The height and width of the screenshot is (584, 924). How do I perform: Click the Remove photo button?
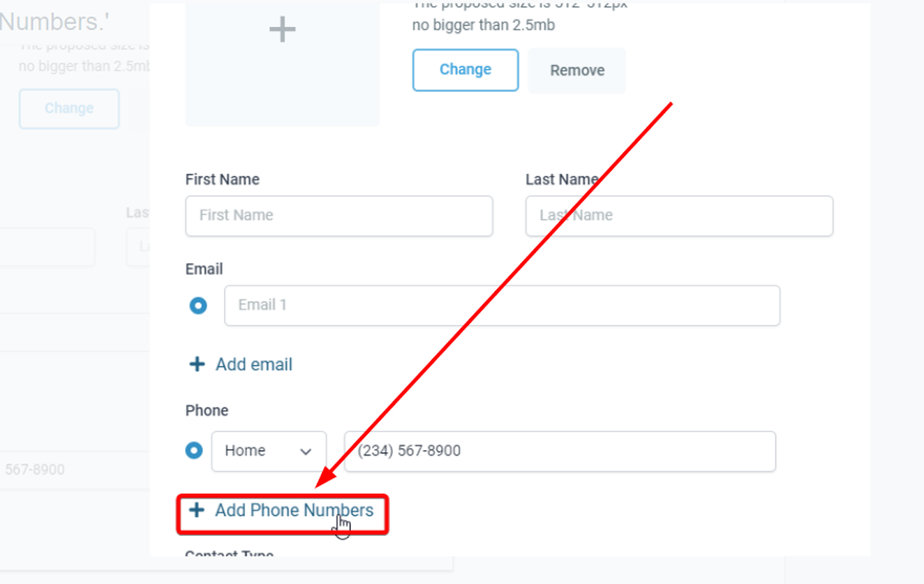577,70
